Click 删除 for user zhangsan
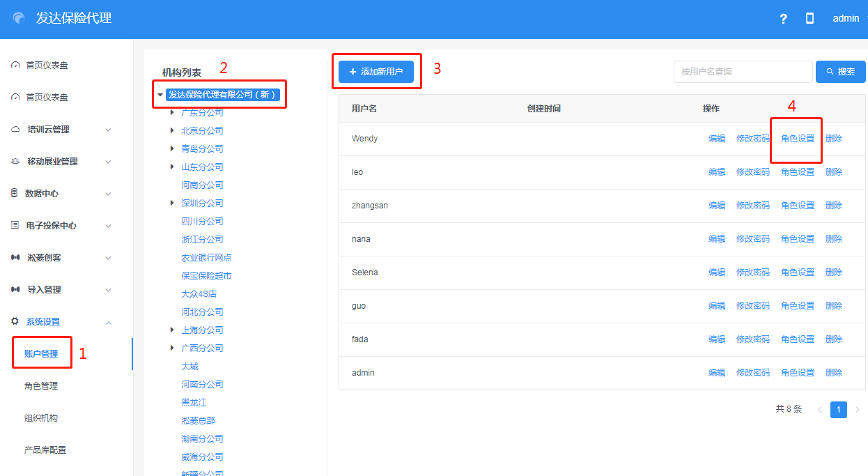 [x=833, y=206]
